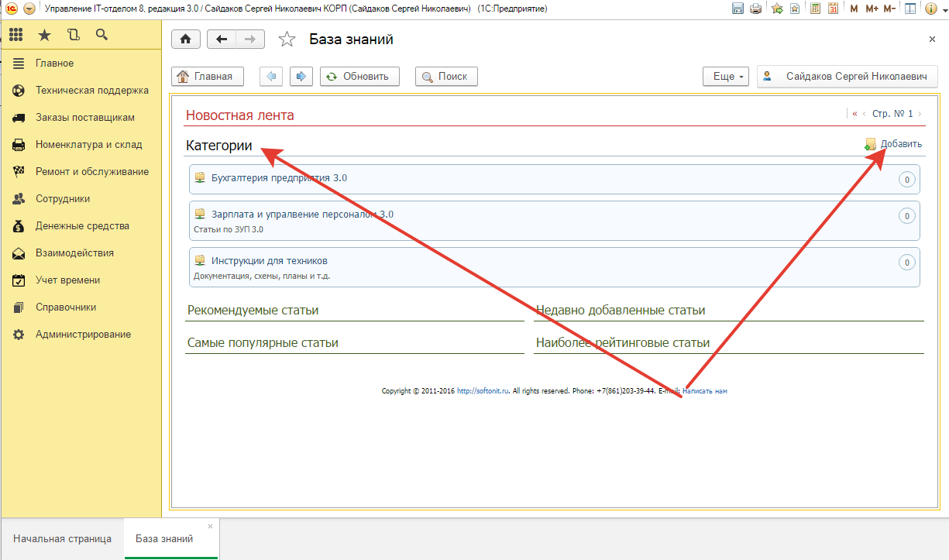Screen dimensions: 949x560
Task: Open the sections grid menu icon
Action: pyautogui.click(x=15, y=35)
